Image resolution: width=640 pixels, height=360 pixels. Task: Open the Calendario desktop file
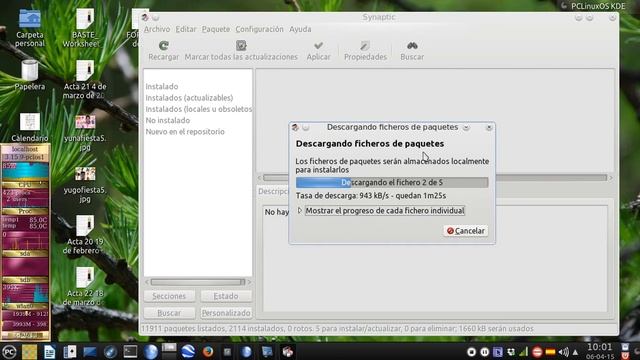[x=29, y=127]
